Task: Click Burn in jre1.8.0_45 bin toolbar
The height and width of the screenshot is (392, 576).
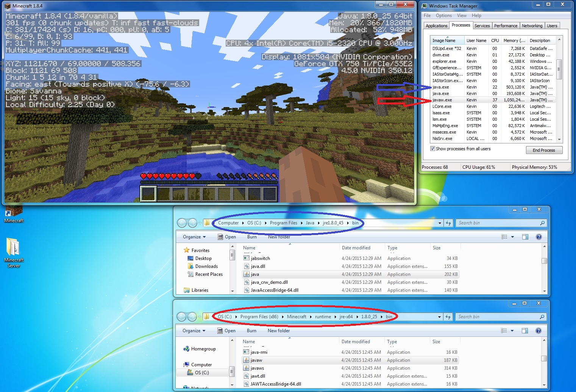Action: [252, 237]
